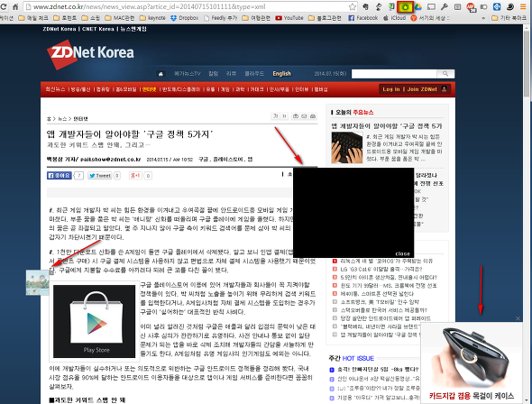Viewport: 532px width, 404px height.
Task: Open the Dropbox bookmark
Action: tap(184, 18)
